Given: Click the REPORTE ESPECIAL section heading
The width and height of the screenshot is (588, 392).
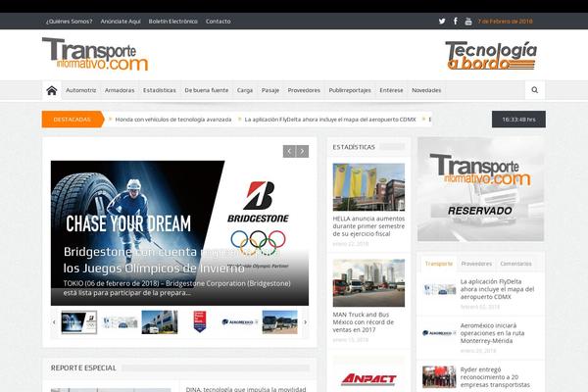Looking at the screenshot, I should click(x=83, y=368).
